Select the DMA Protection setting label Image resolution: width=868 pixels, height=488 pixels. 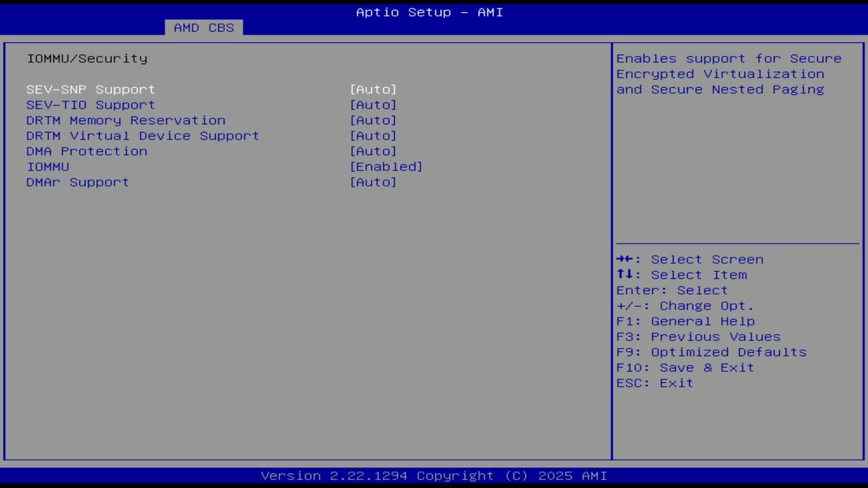click(x=86, y=151)
